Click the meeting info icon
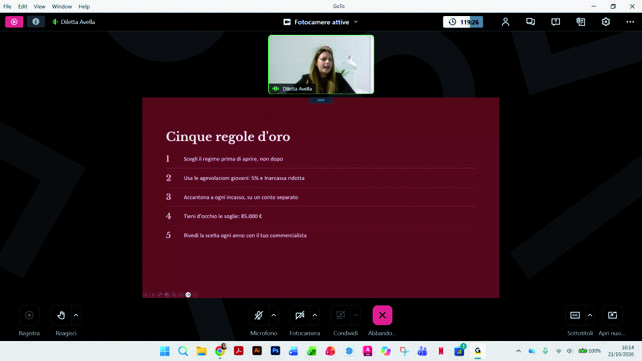 point(36,22)
